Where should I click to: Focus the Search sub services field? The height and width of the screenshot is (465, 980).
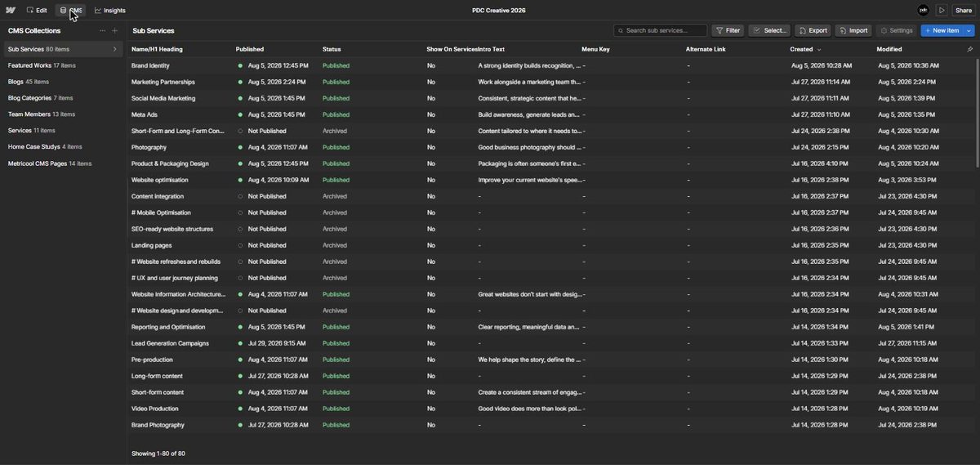coord(661,30)
